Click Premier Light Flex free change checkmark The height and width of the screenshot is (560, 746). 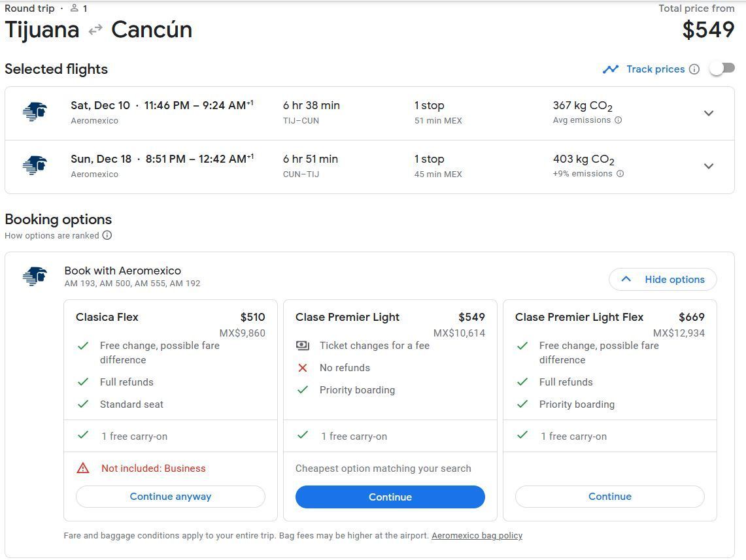pyautogui.click(x=522, y=346)
